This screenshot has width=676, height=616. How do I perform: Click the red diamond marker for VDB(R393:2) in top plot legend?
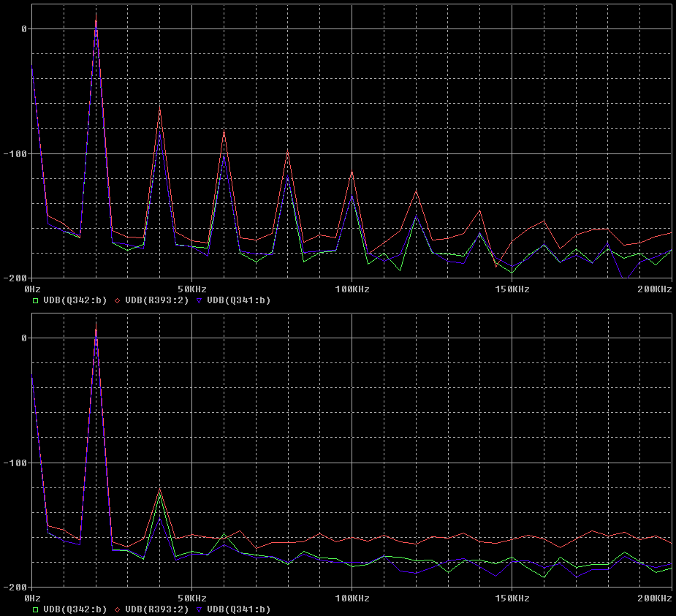tap(117, 300)
